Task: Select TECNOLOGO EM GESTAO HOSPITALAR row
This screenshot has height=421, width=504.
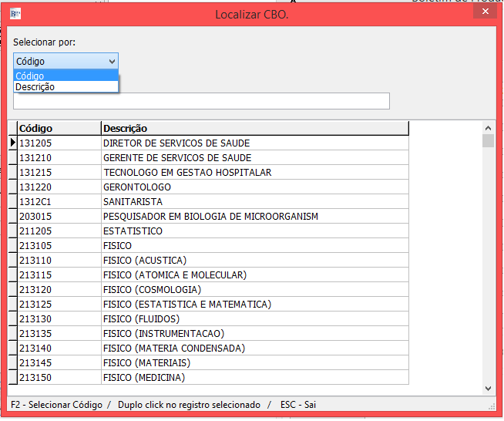Action: point(187,173)
